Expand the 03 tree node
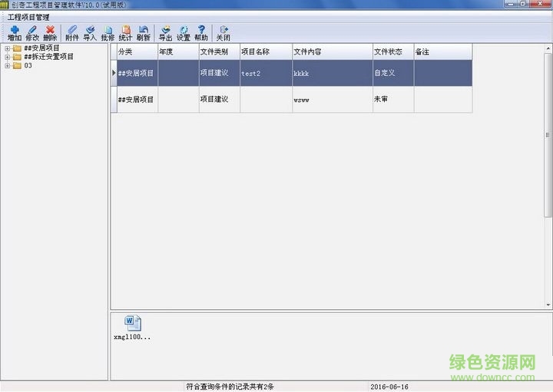553x392 pixels. click(x=7, y=66)
